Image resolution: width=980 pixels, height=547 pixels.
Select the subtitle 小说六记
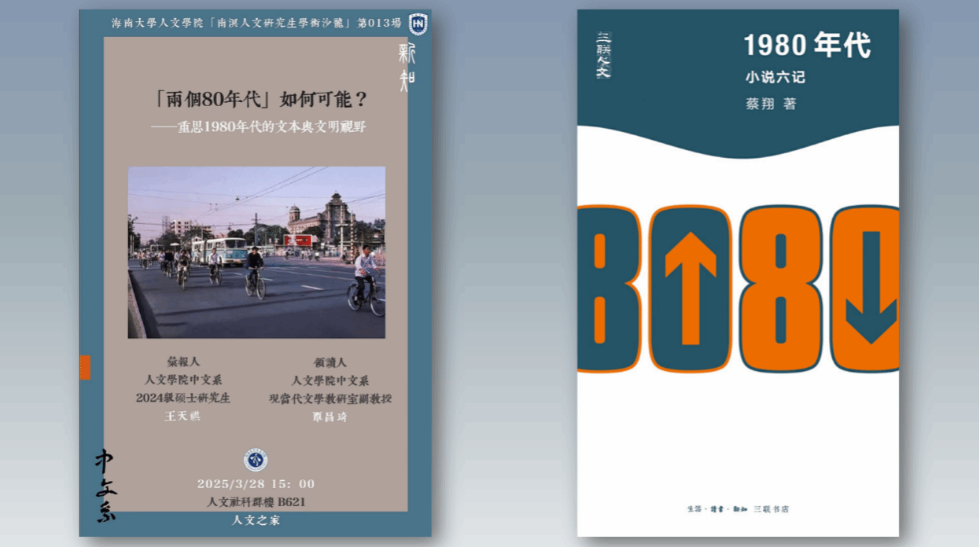point(775,78)
